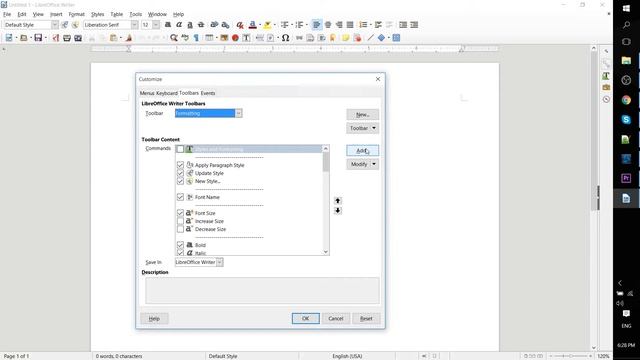Click the Strikethrough toolbar icon
Image resolution: width=640 pixels, height=360 pixels.
[201, 25]
